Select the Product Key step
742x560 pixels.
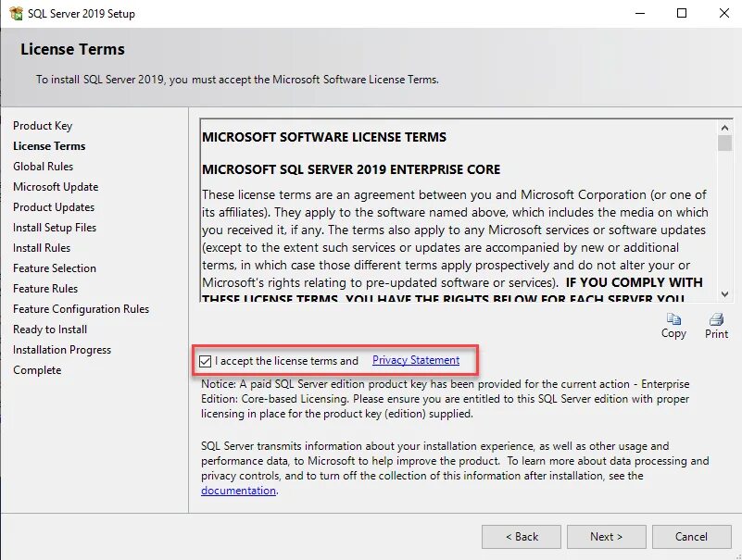[43, 126]
